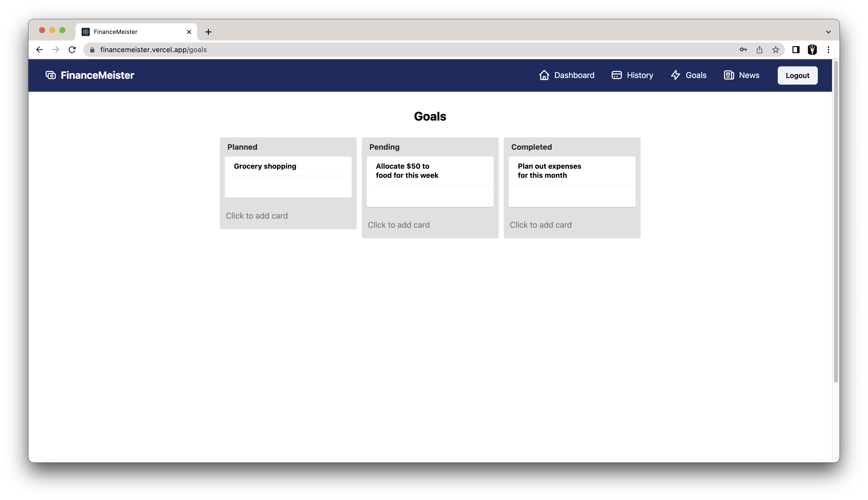Open Chrome three-dot menu
The height and width of the screenshot is (500, 868).
pyautogui.click(x=828, y=50)
